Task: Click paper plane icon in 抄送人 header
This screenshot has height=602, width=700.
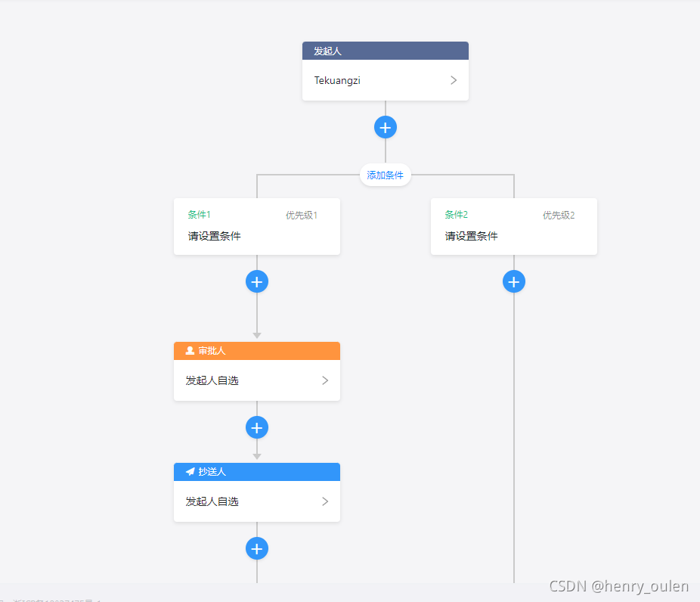Action: click(x=190, y=472)
